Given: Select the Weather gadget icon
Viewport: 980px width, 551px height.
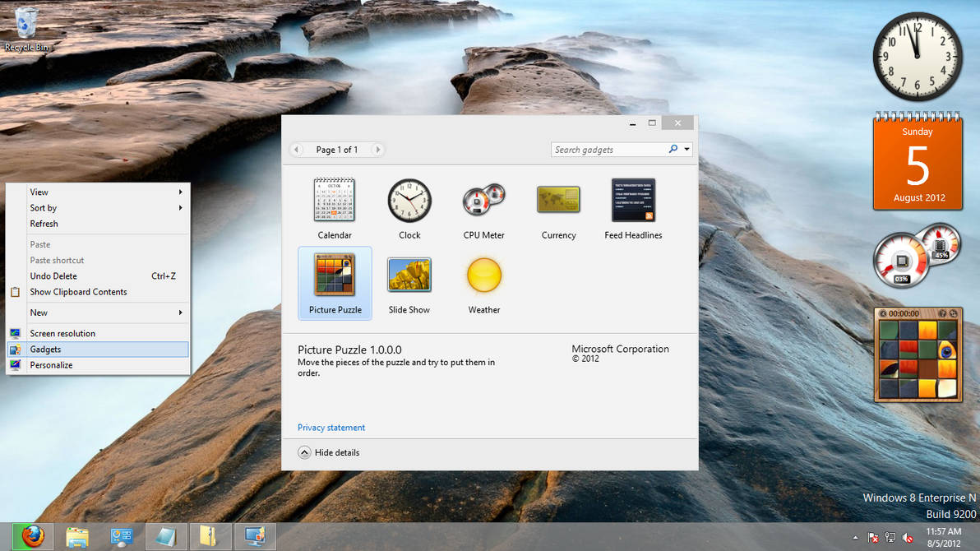Looking at the screenshot, I should 483,275.
